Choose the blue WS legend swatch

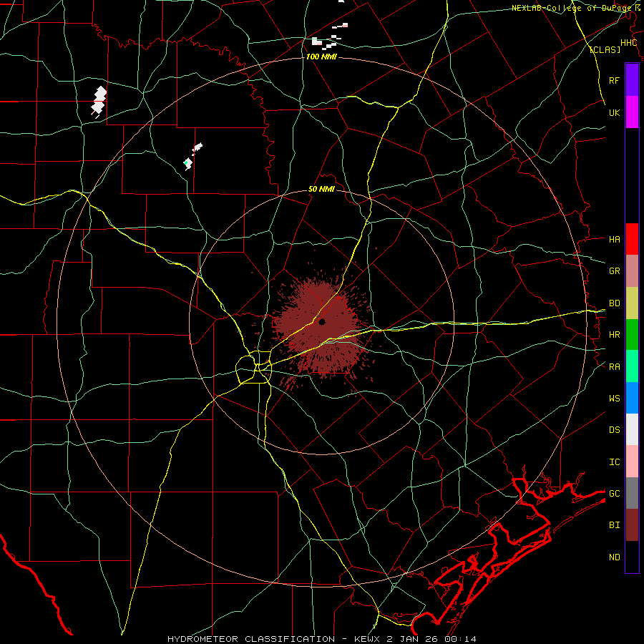tap(632, 398)
